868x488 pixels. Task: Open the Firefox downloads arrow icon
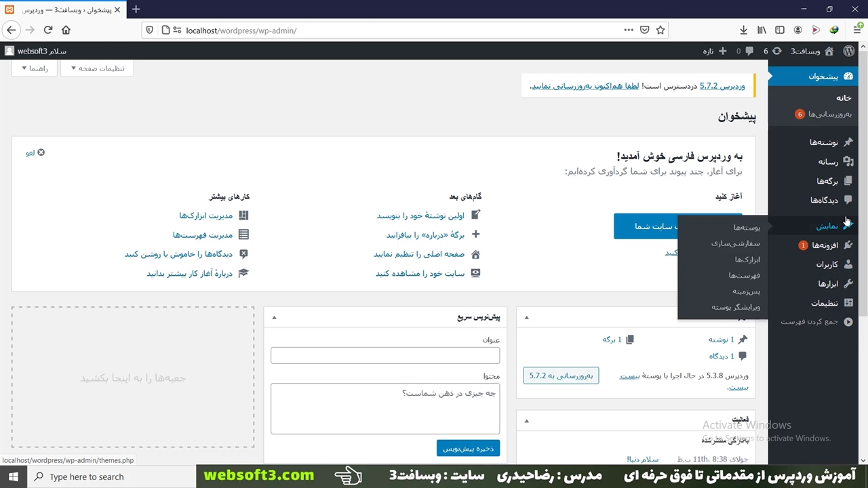(x=744, y=30)
